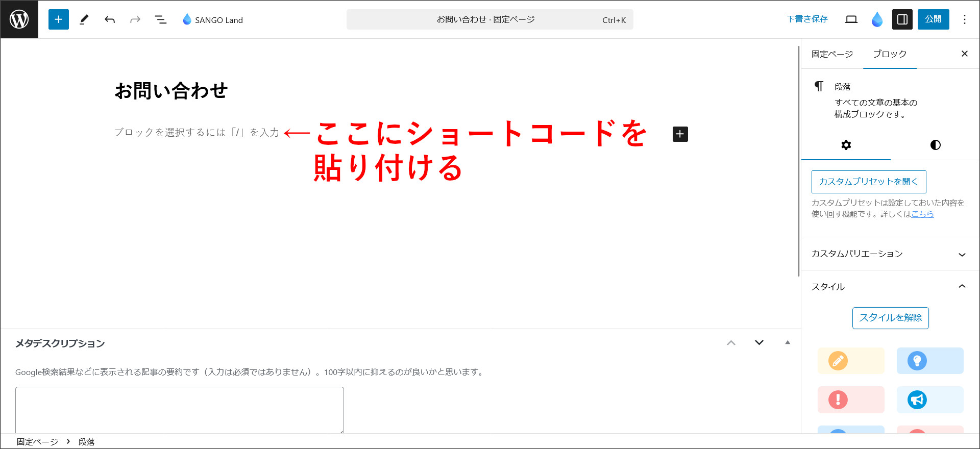Select the pencil tools icon
This screenshot has height=449, width=980.
click(x=84, y=19)
